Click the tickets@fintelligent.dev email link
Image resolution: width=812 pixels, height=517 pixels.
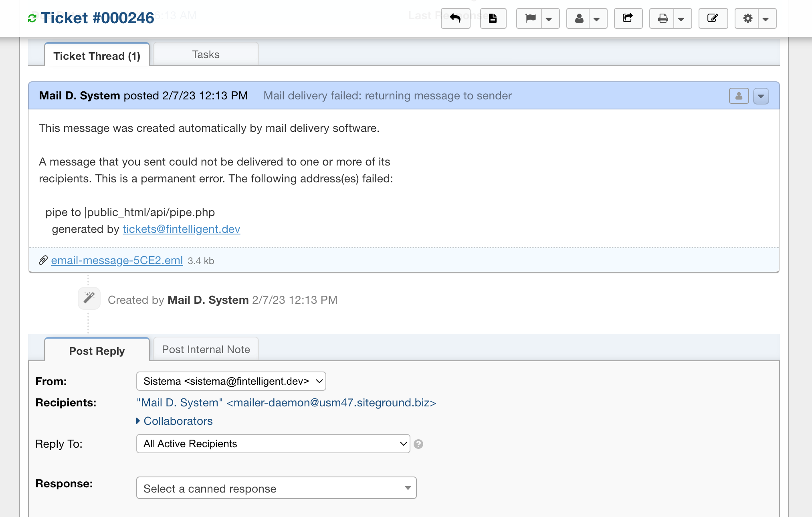coord(182,228)
